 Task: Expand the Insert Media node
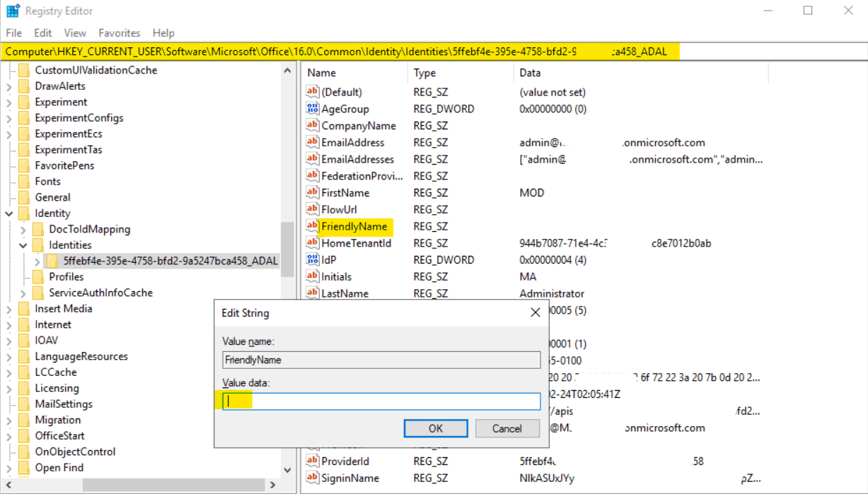coord(9,309)
